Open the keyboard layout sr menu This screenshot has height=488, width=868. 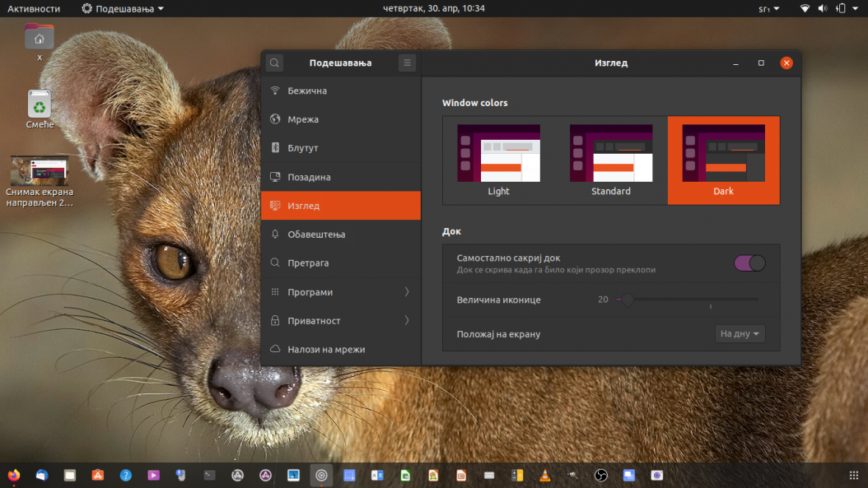(x=769, y=8)
